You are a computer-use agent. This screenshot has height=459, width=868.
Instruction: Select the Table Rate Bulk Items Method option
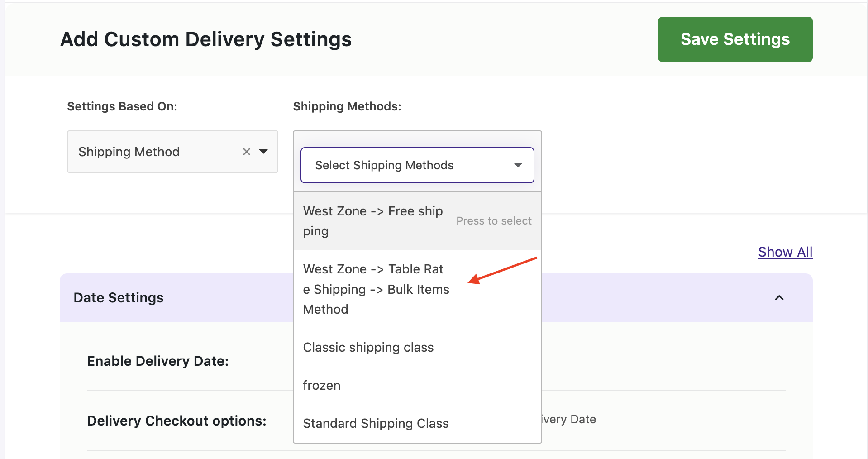point(376,289)
